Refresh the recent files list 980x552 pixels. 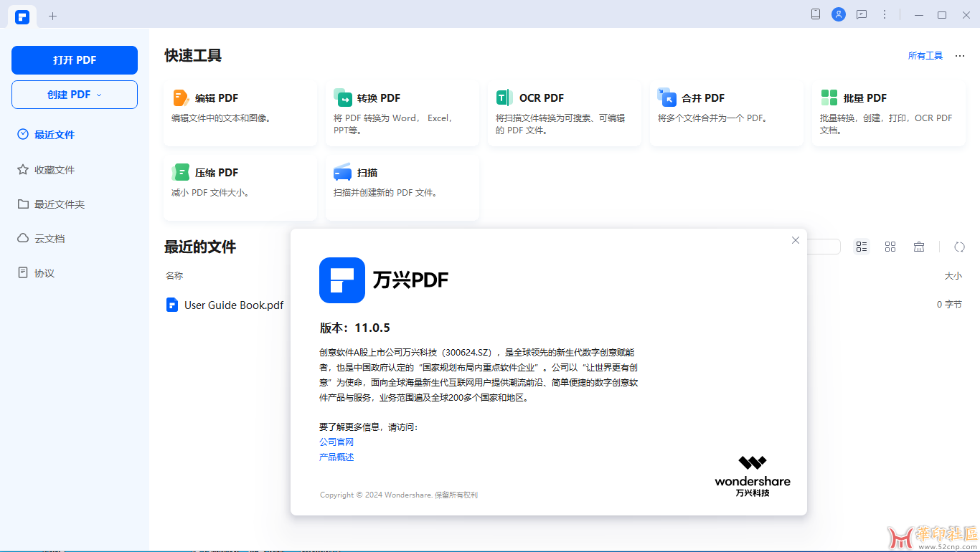click(x=959, y=247)
